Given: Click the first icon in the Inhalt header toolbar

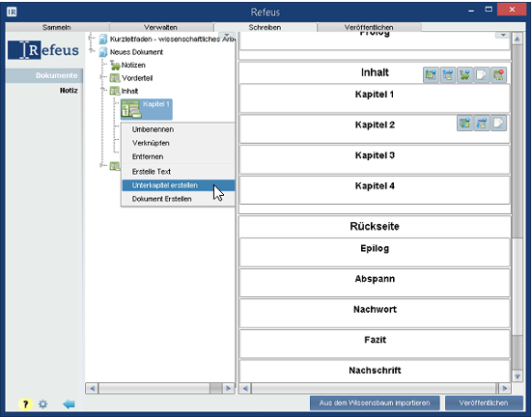Looking at the screenshot, I should point(431,74).
